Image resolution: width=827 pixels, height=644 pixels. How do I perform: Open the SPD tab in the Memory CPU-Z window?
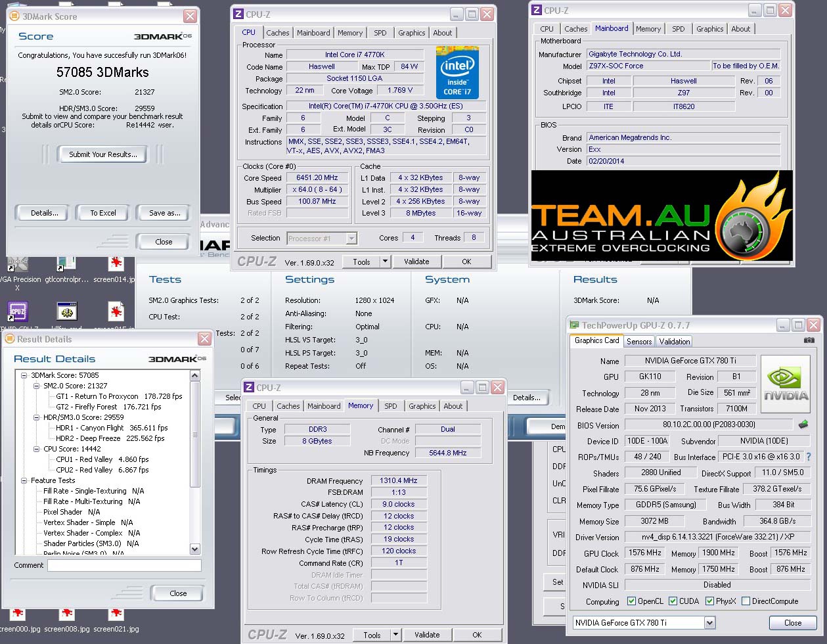pyautogui.click(x=390, y=406)
